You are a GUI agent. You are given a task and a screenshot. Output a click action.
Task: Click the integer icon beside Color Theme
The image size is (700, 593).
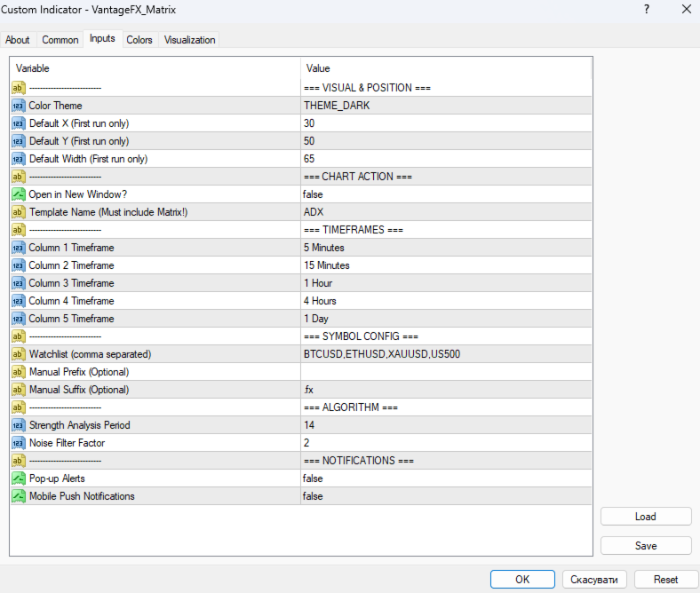coord(19,106)
